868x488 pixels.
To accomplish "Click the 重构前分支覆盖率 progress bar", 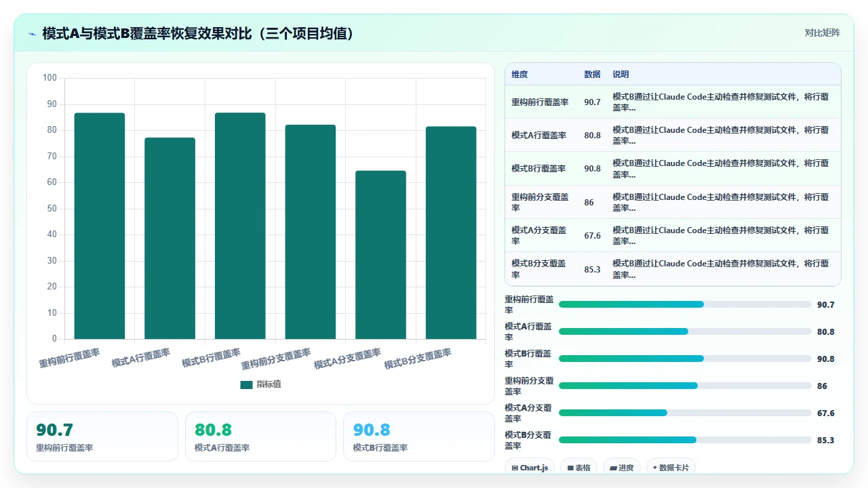I will 685,386.
